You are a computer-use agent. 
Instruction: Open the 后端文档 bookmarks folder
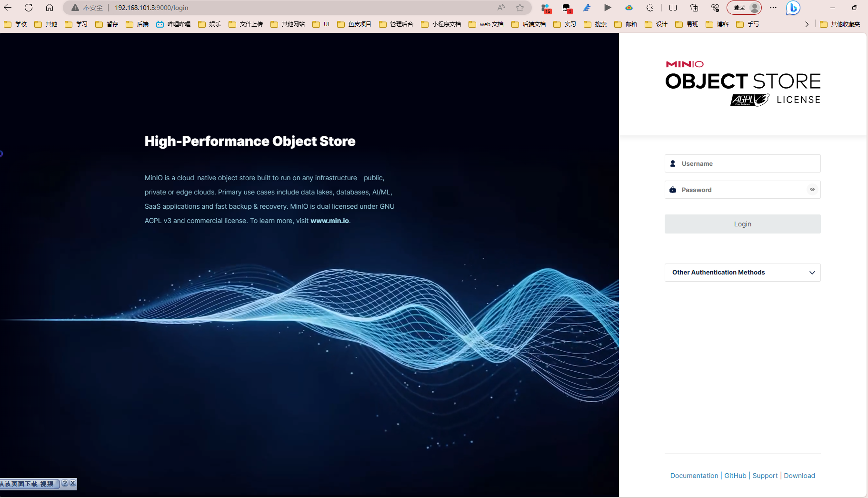(529, 24)
